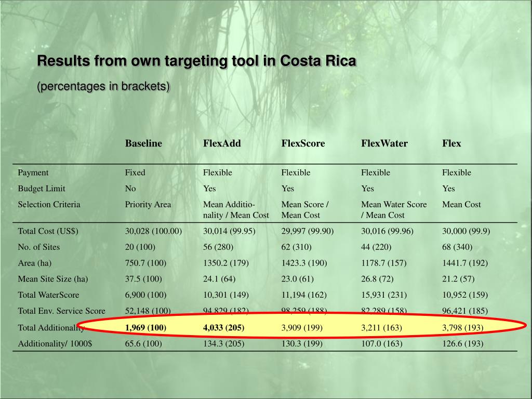
Task: Select FlexWater Total WaterScore 15,931 (231)
Action: pos(384,295)
